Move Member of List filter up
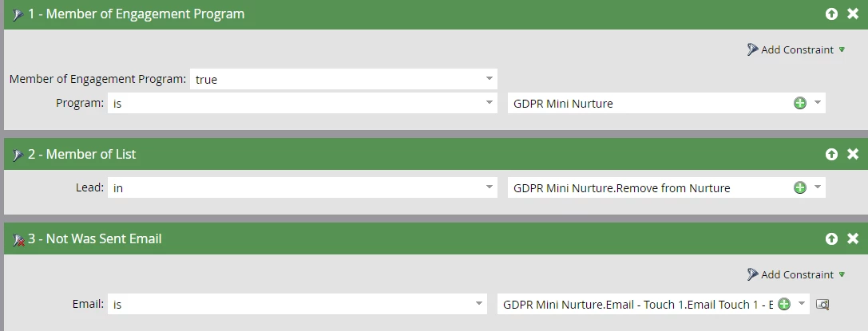Image resolution: width=868 pixels, height=331 pixels. pos(831,154)
